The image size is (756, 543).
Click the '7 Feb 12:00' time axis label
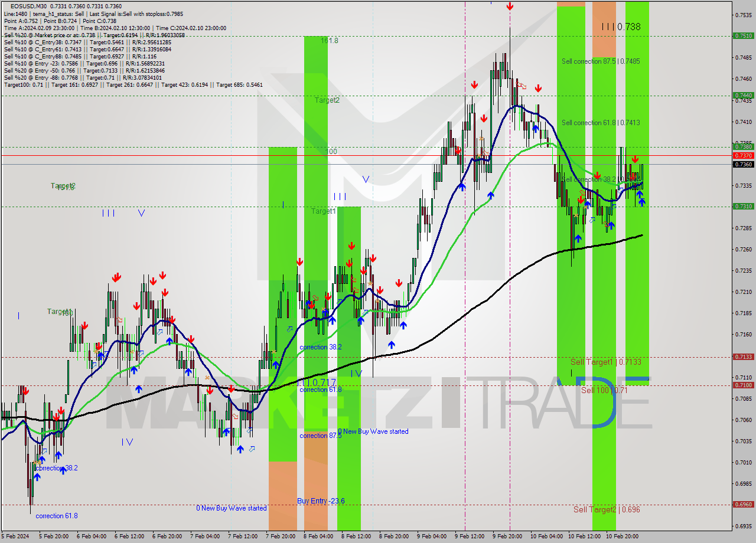point(243,537)
